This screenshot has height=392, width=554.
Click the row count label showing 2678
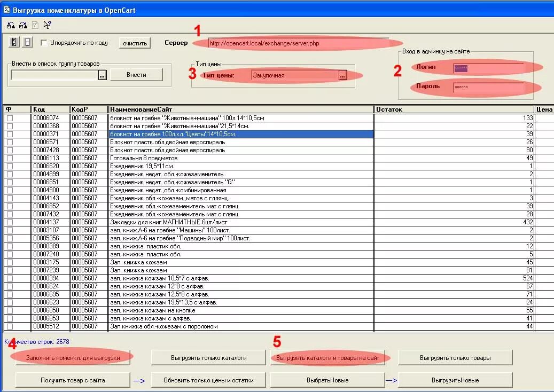pyautogui.click(x=37, y=342)
